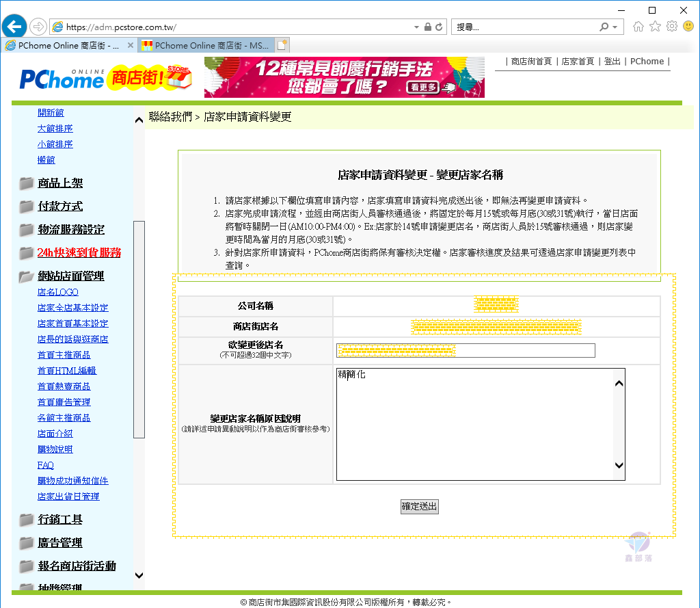Screen dimensions: 700x608
Task: Click the 開新館 sidebar link
Action: (x=51, y=113)
